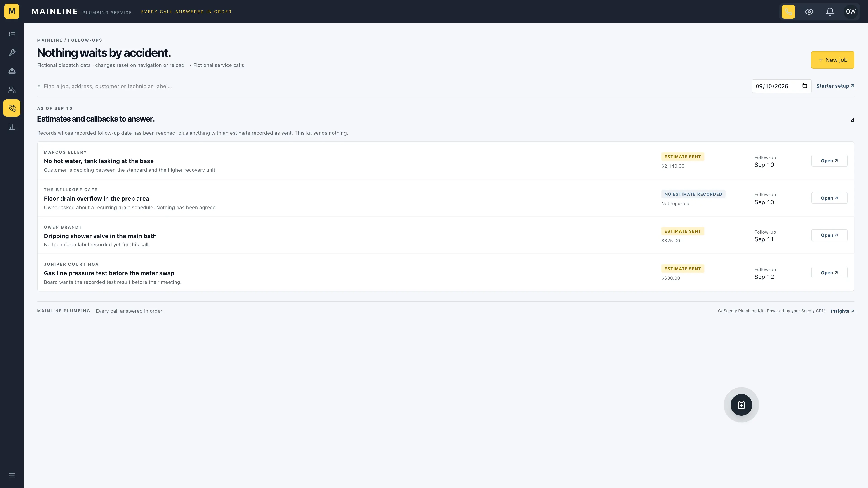Click the + New job button
This screenshot has width=868, height=488.
pyautogui.click(x=832, y=60)
